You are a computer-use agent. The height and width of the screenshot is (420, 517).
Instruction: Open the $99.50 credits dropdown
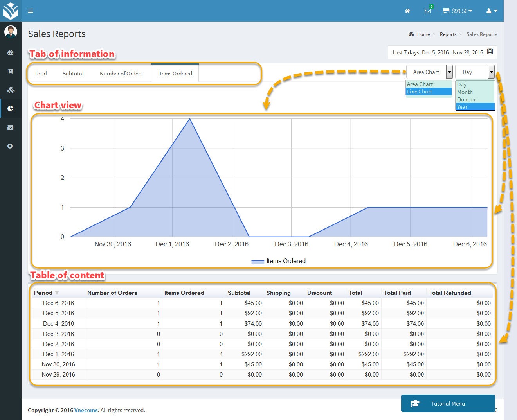(457, 11)
